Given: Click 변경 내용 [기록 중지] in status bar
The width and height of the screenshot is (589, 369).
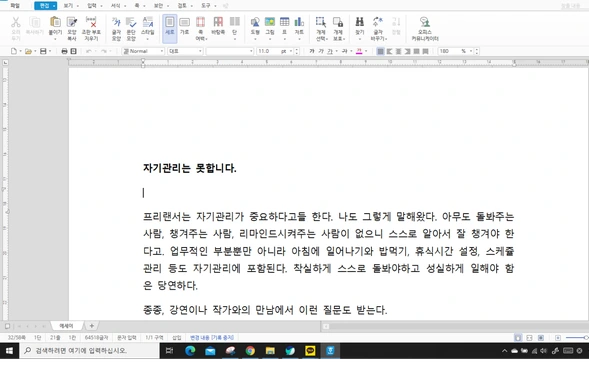Looking at the screenshot, I should click(x=212, y=337).
